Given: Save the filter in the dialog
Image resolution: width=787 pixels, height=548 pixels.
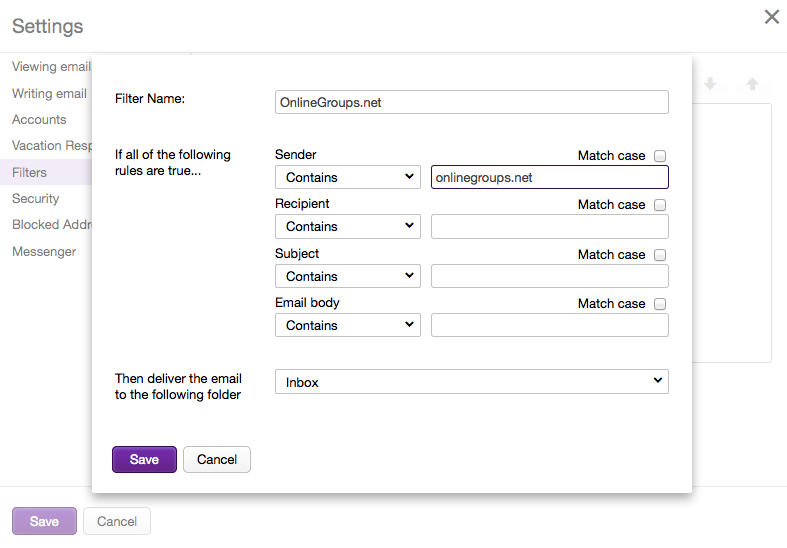Looking at the screenshot, I should point(144,459).
